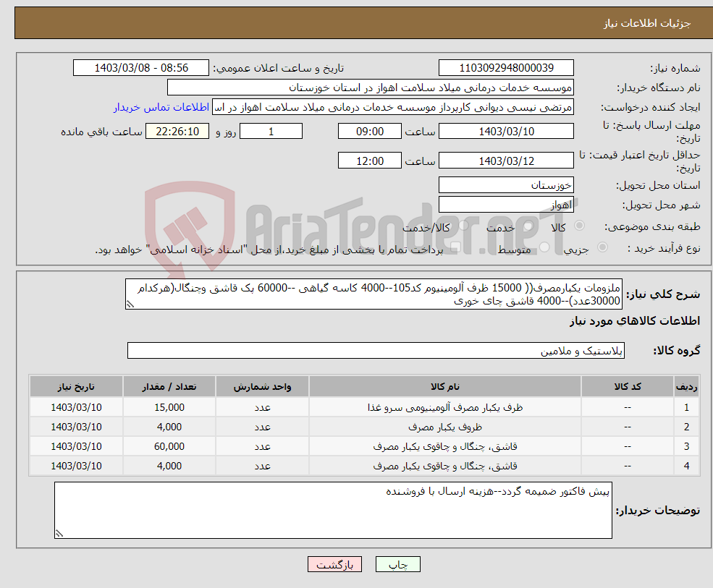Click the price validity date 1403/03/12 field
This screenshot has height=588, width=713.
tap(506, 161)
